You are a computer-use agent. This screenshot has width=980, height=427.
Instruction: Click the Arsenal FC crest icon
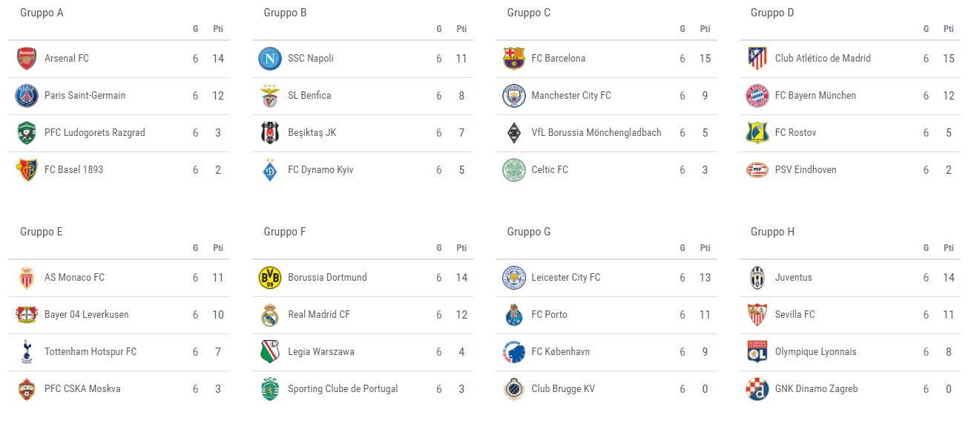(27, 59)
